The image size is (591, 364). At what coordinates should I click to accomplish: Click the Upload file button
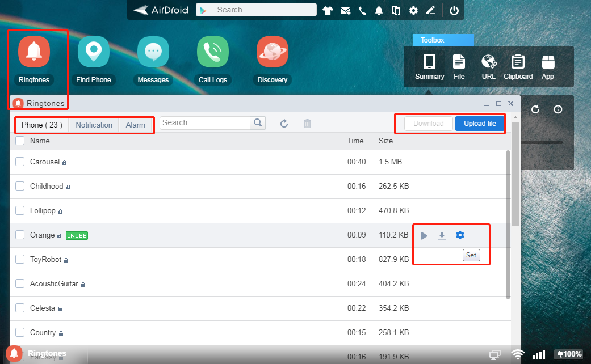coord(480,124)
